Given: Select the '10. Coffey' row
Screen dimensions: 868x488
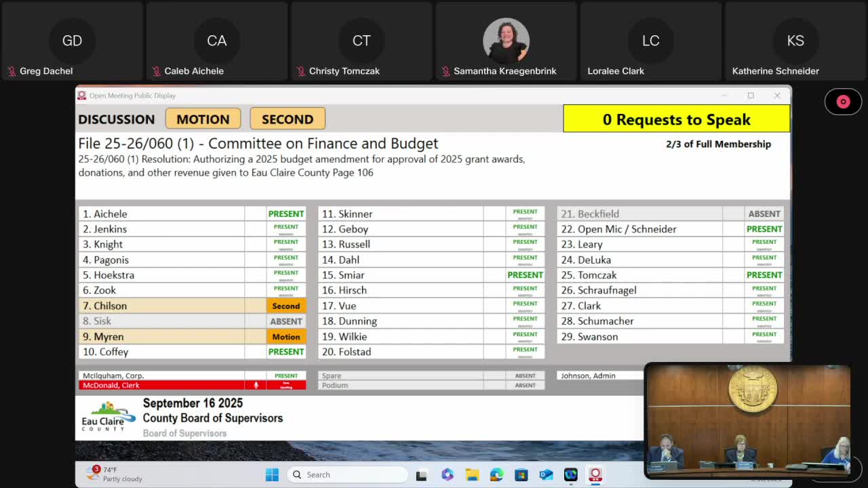Looking at the screenshot, I should coord(193,352).
